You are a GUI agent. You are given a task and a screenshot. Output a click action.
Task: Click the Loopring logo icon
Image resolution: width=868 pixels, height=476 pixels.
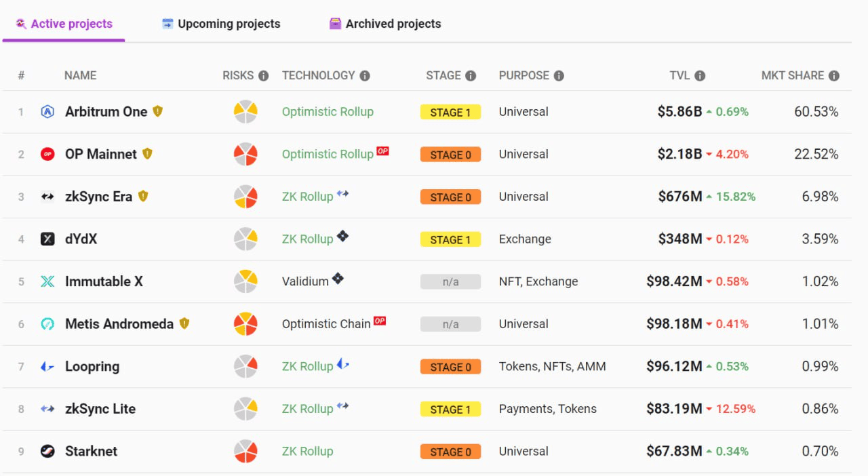47,367
